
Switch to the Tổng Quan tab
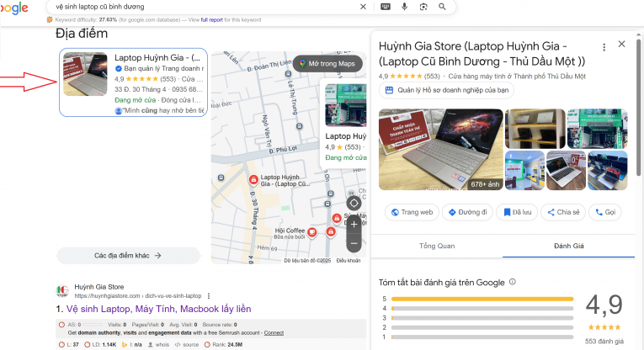[x=437, y=246]
